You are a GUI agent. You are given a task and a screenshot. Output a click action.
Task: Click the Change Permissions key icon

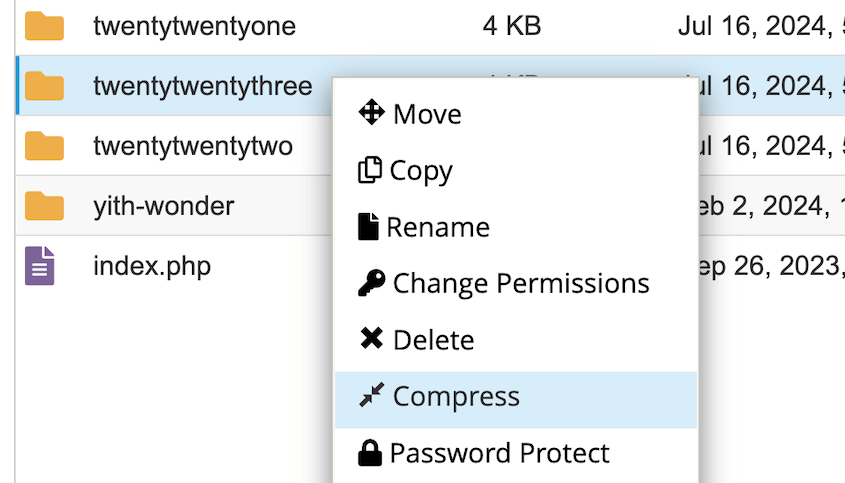[x=371, y=283]
